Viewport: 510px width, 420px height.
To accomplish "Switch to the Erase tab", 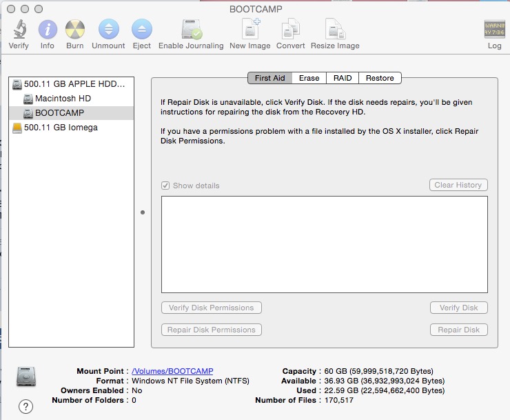I will tap(309, 78).
